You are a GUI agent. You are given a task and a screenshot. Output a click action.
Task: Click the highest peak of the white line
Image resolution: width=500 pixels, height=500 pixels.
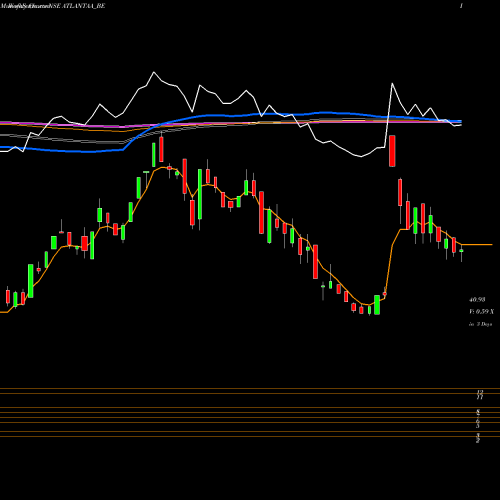pos(154,72)
